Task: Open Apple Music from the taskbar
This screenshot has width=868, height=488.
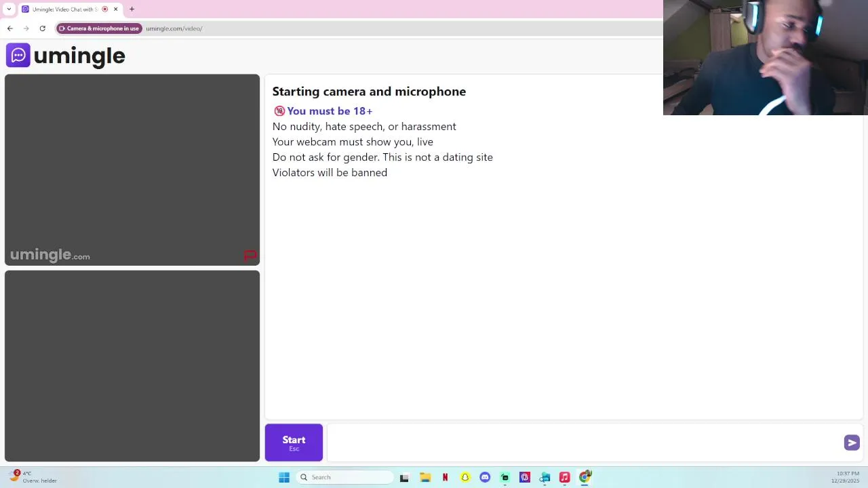Action: 564,477
